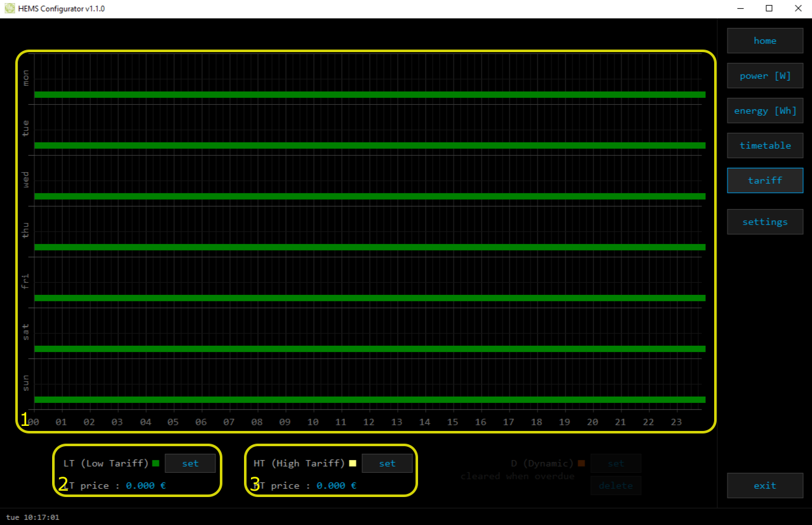The width and height of the screenshot is (812, 525).
Task: Click the yellow HT color swatch
Action: 353,463
